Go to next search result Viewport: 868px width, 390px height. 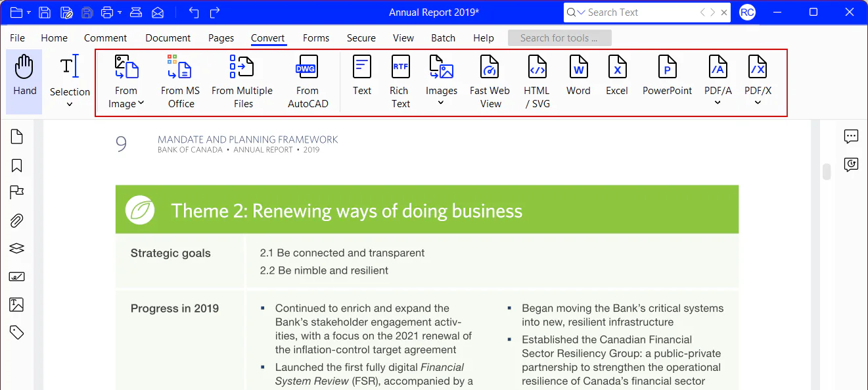click(713, 12)
